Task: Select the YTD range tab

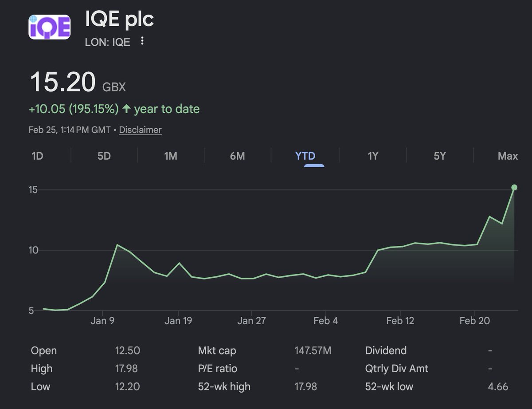Action: coord(305,156)
